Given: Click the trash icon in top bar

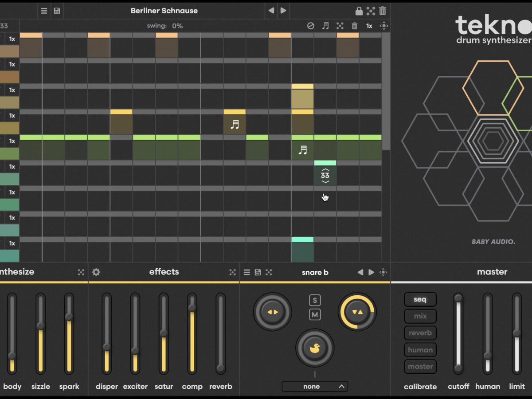Looking at the screenshot, I should (383, 11).
